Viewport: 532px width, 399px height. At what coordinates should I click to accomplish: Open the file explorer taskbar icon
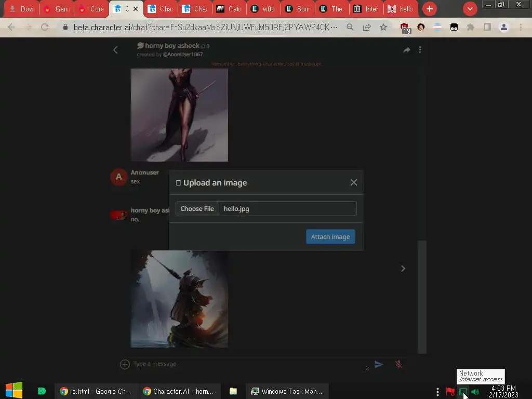pyautogui.click(x=233, y=392)
